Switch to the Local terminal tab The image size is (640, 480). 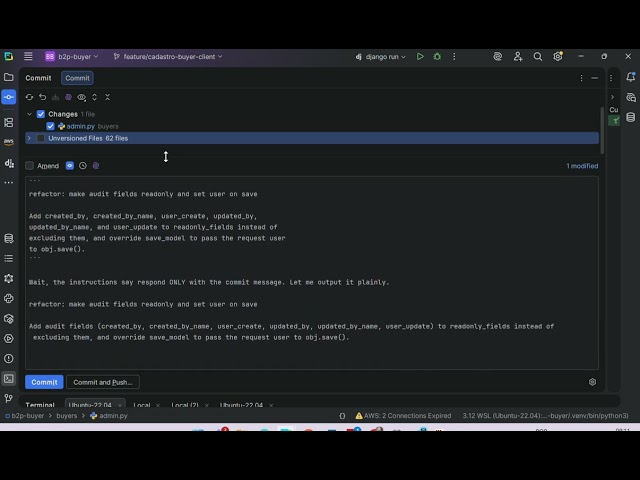click(x=142, y=405)
